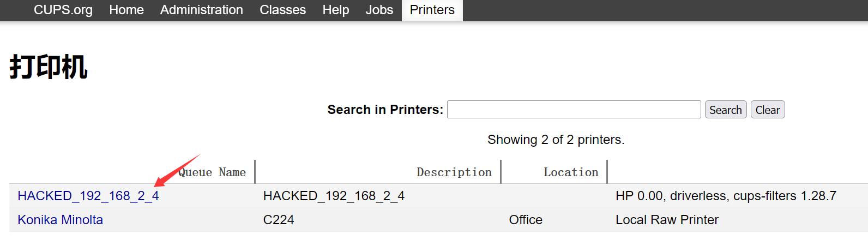Click the Local Raw Printer cell

pyautogui.click(x=667, y=220)
